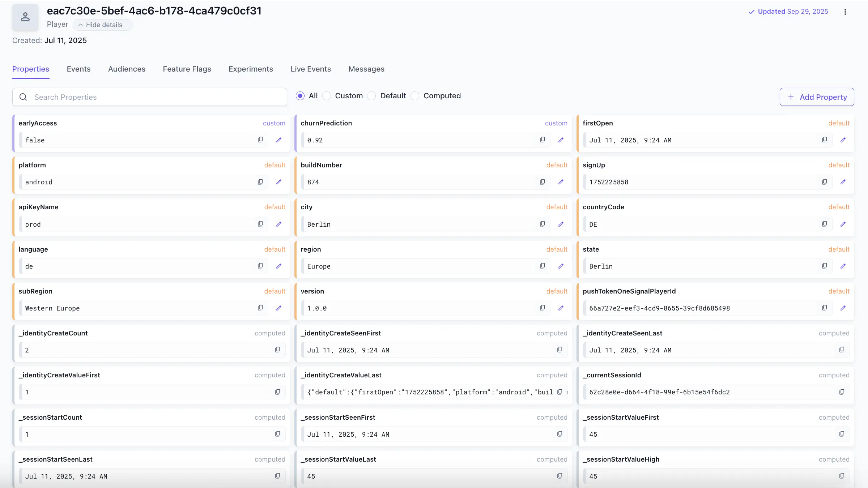Edit the countryCode value
The height and width of the screenshot is (488, 868).
843,224
